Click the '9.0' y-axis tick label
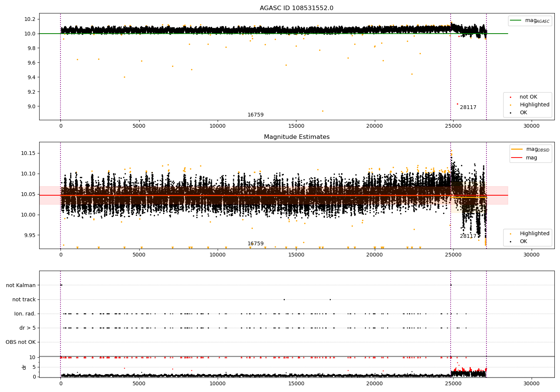The image size is (560, 392). 32,107
